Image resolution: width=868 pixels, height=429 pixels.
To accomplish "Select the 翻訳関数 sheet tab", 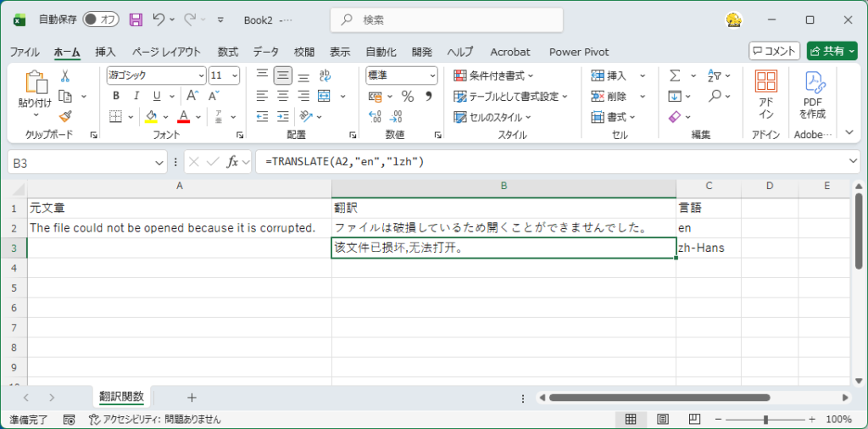I will [121, 397].
